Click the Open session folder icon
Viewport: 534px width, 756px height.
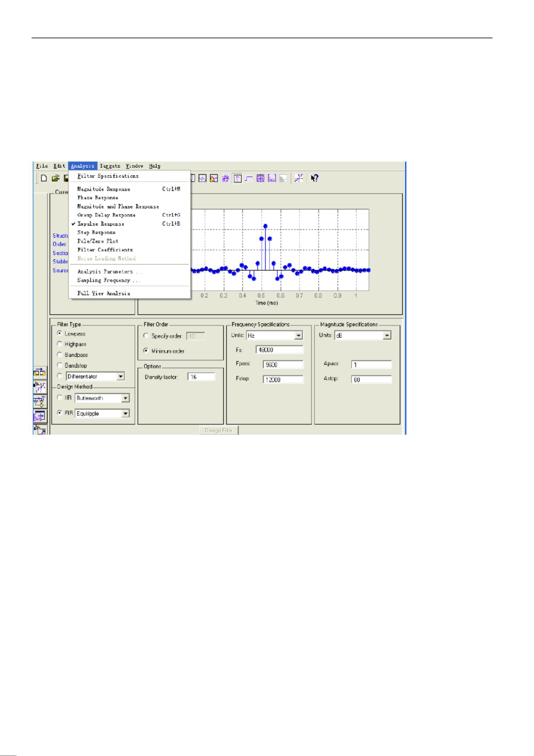click(55, 178)
